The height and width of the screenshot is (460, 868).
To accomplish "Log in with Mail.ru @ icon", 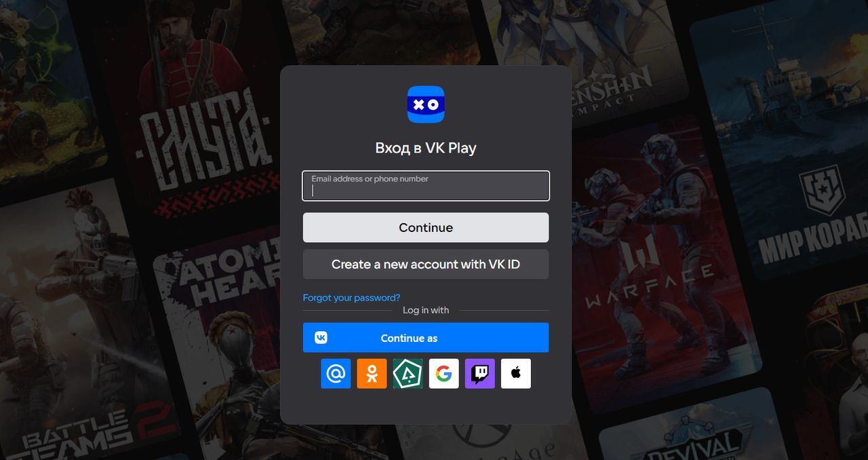I will tap(336, 374).
